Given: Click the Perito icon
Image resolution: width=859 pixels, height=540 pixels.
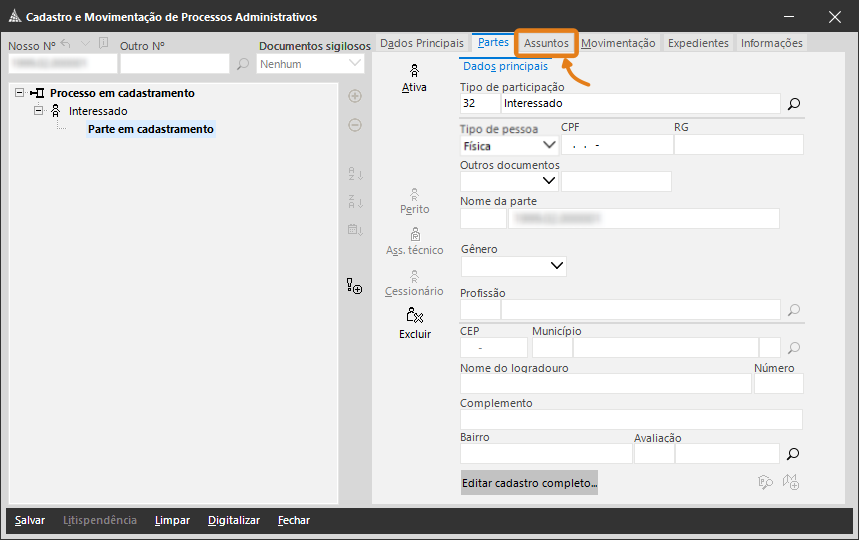Looking at the screenshot, I should pos(414,195).
